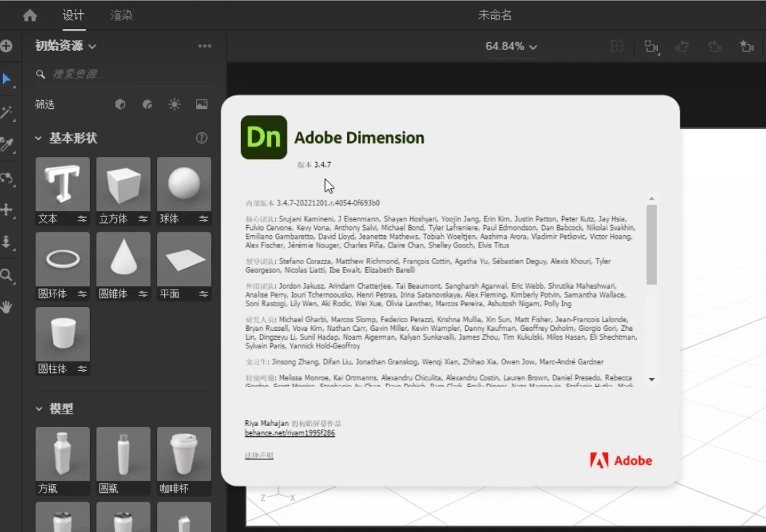Select the Magic Wand tool
This screenshot has height=532, width=766.
tap(7, 112)
